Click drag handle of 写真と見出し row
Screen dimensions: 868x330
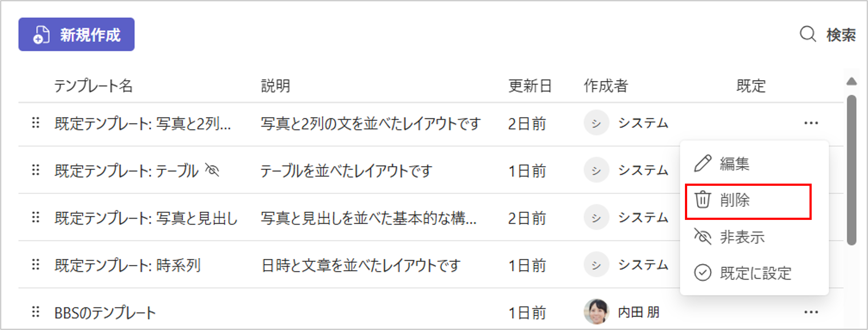point(36,217)
